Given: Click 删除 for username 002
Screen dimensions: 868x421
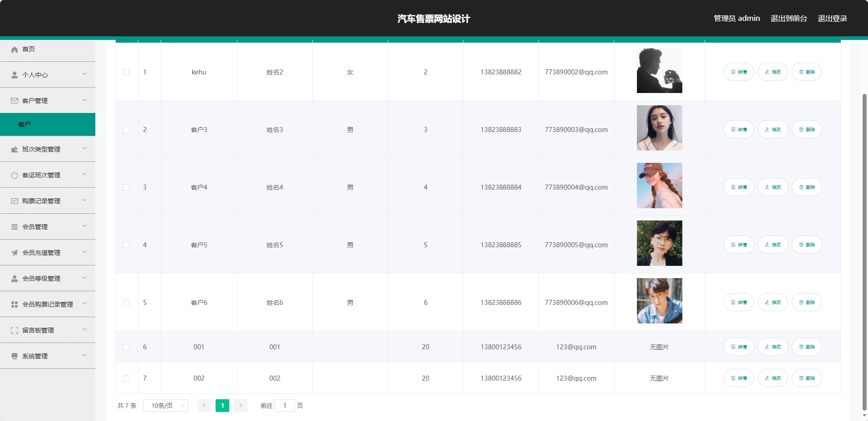Looking at the screenshot, I should 807,378.
